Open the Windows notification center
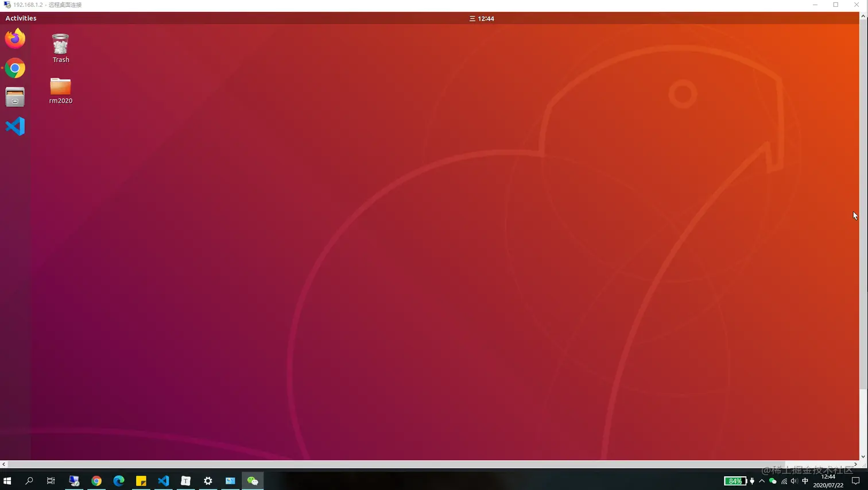 [855, 481]
